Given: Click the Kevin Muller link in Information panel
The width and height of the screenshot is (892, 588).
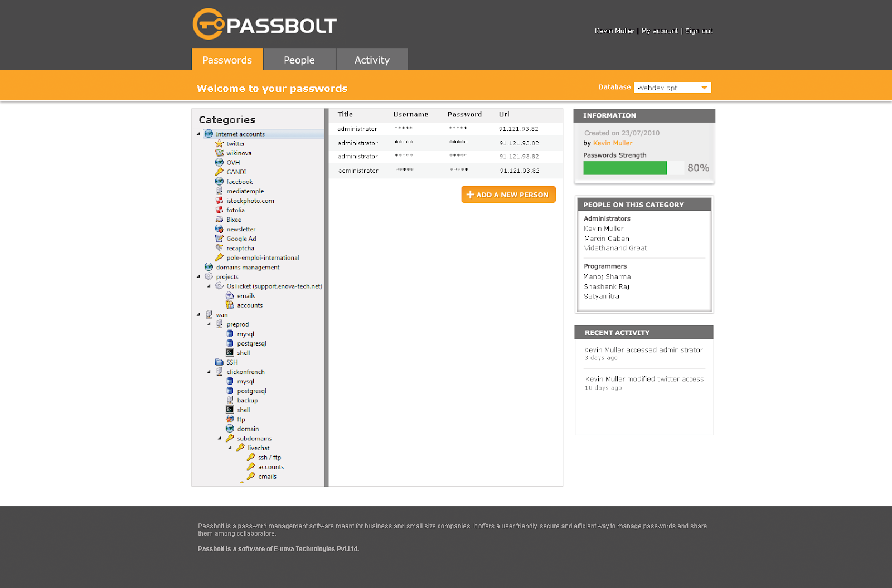Looking at the screenshot, I should click(612, 143).
